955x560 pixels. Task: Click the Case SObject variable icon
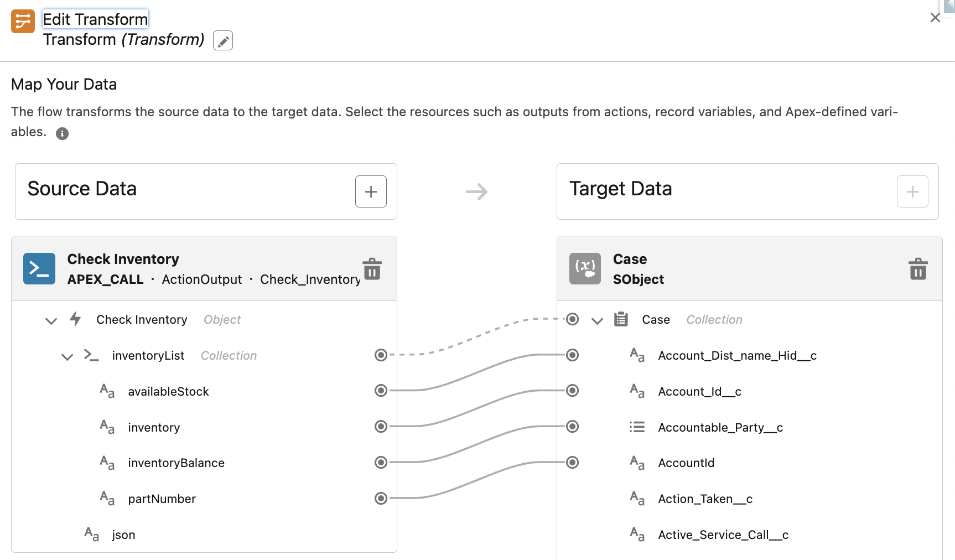[x=585, y=269]
